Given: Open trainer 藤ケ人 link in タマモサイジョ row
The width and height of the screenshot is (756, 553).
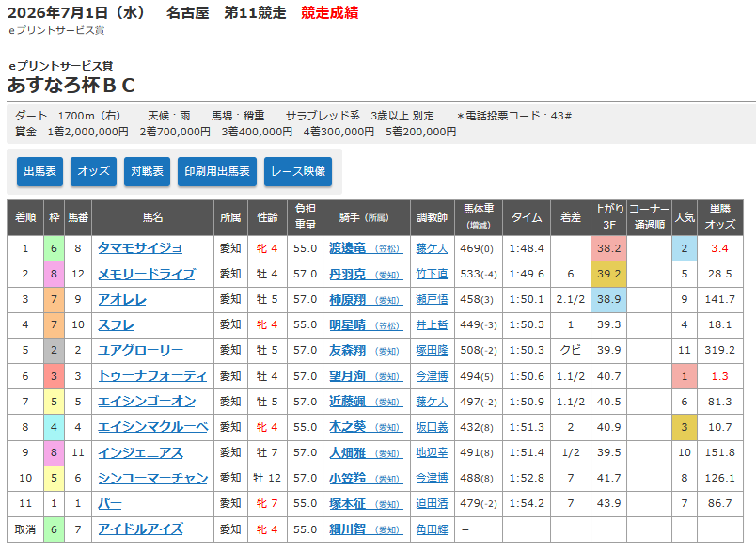Looking at the screenshot, I should point(432,248).
